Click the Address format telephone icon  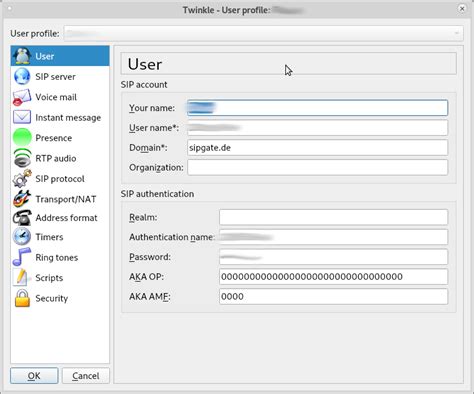[22, 218]
